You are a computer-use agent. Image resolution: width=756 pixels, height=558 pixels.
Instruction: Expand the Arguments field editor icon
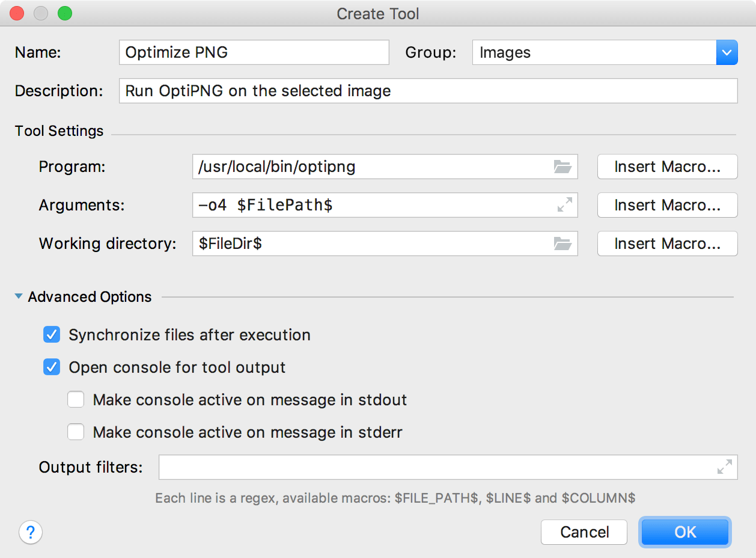pos(564,204)
